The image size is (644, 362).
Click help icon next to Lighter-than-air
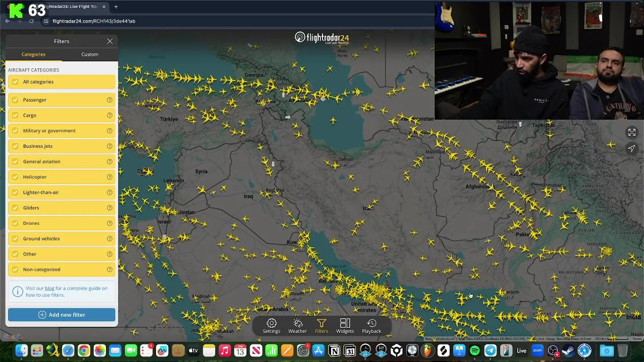pyautogui.click(x=109, y=193)
